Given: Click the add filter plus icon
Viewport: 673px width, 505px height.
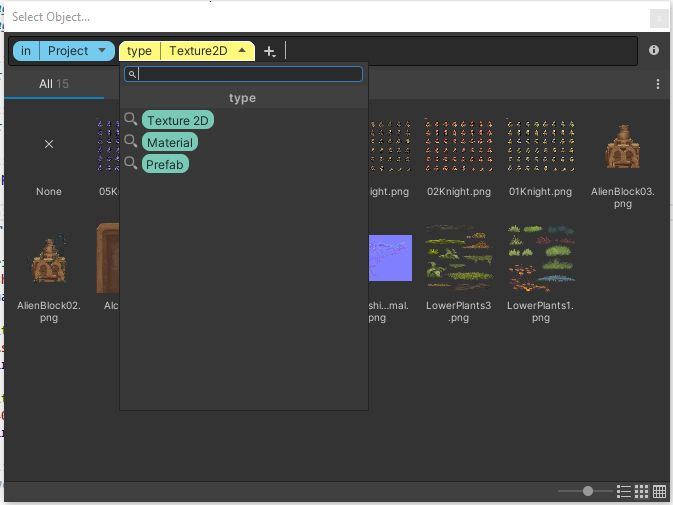Looking at the screenshot, I should click(x=269, y=51).
